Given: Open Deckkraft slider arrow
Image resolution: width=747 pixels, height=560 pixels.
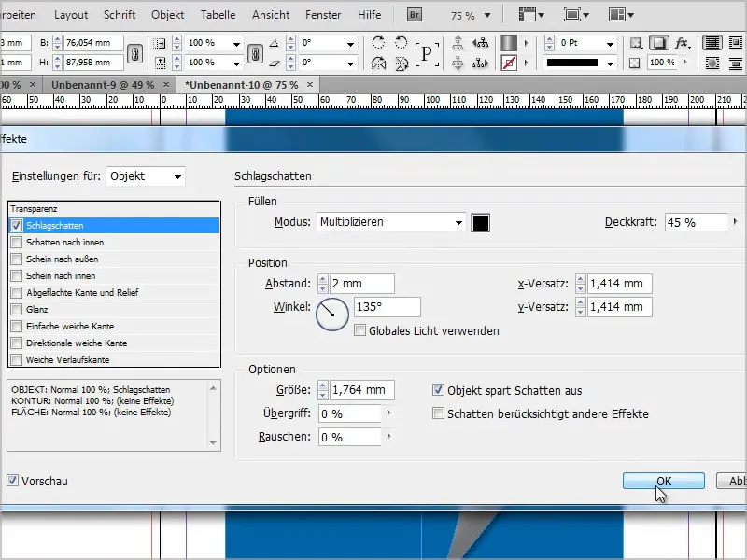Looking at the screenshot, I should (x=735, y=222).
